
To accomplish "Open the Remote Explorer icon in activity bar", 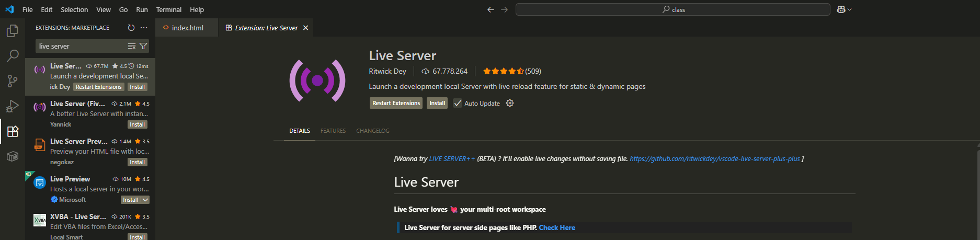I will tap(12, 156).
